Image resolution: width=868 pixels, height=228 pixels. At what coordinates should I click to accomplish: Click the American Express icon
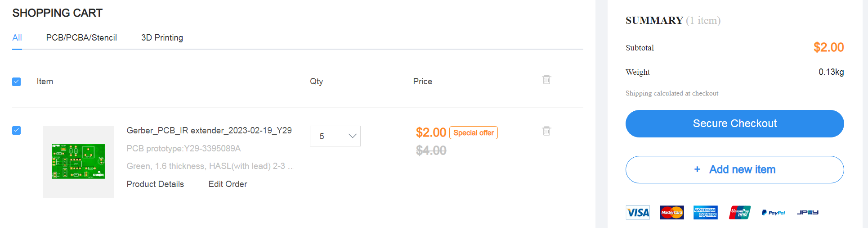pos(705,212)
